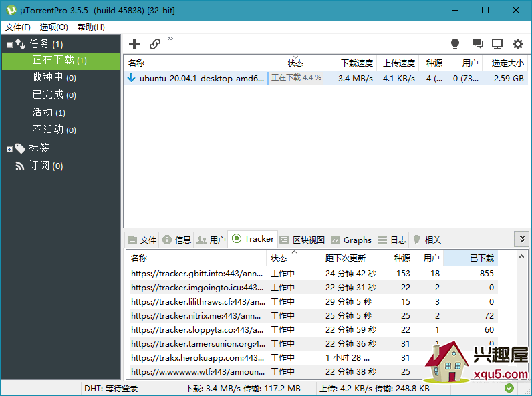Switch to the 信息 tab

click(176, 240)
